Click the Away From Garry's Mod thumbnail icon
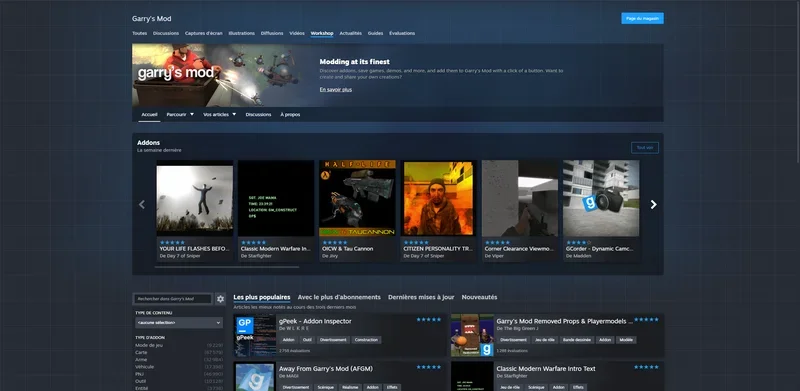 255,377
